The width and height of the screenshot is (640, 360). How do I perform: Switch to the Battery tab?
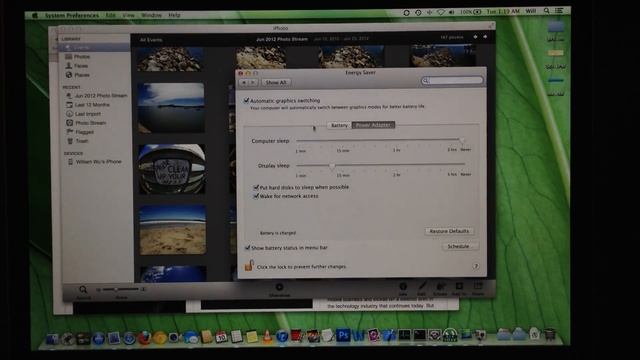(x=339, y=125)
